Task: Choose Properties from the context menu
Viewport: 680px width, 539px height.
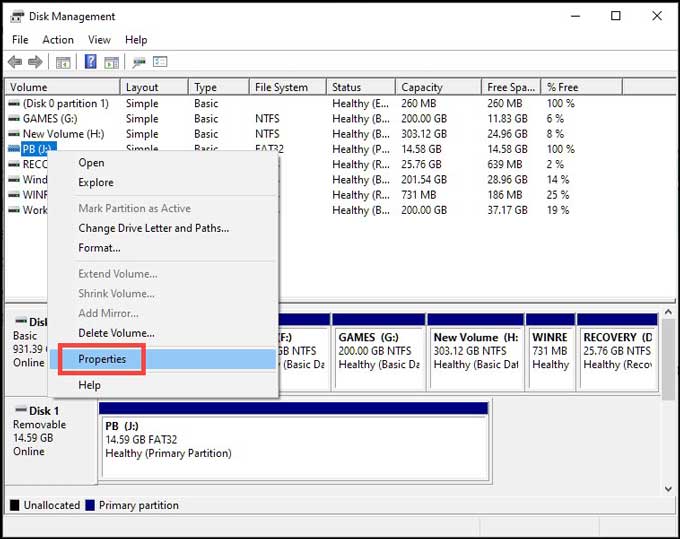Action: click(163, 359)
